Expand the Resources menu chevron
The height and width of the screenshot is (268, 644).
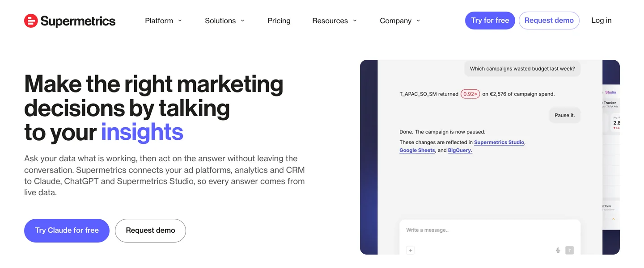pos(355,21)
